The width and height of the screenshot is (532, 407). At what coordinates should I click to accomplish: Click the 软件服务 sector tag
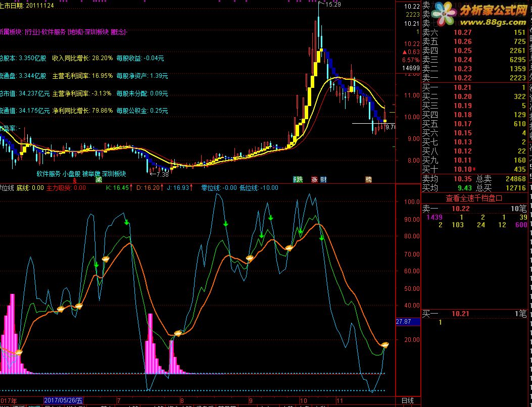[x=49, y=174]
